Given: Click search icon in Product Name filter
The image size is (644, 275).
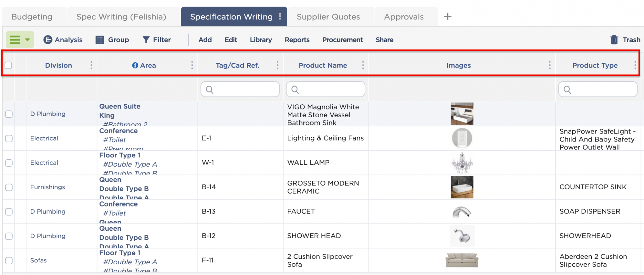Looking at the screenshot, I should coord(295,90).
